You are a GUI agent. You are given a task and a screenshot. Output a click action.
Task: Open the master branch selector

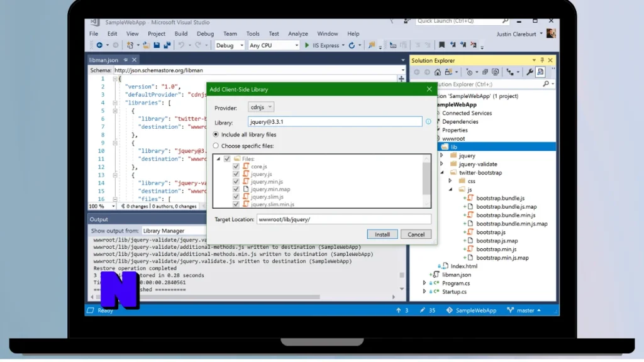pos(525,310)
